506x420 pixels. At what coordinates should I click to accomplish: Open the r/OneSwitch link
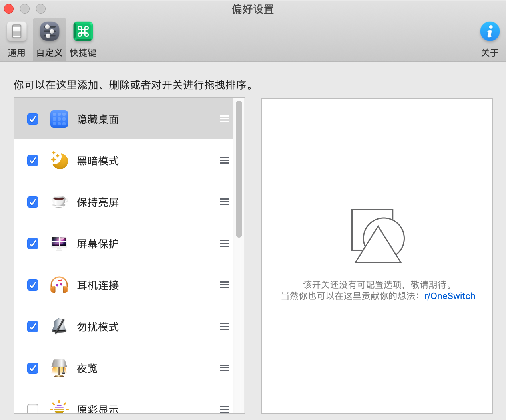pos(450,296)
